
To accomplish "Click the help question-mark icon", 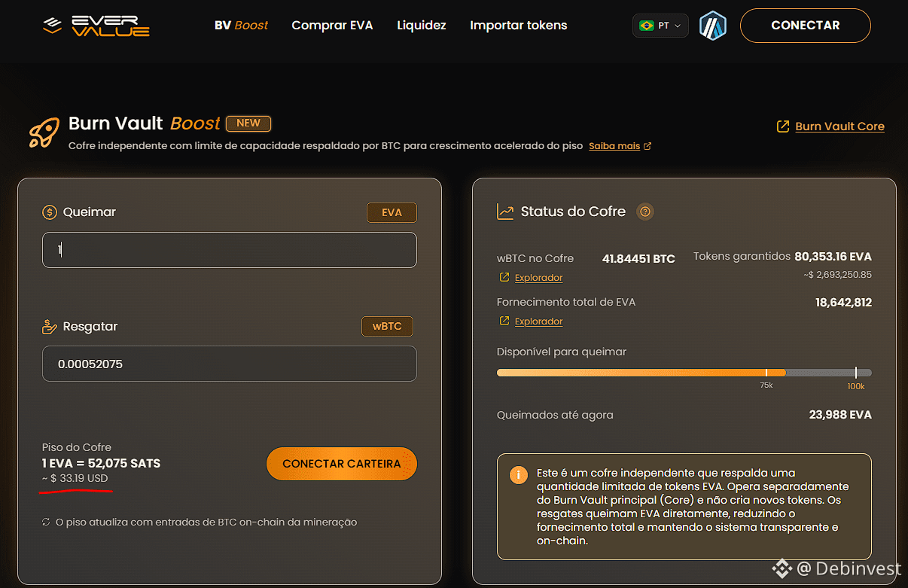I will click(645, 212).
